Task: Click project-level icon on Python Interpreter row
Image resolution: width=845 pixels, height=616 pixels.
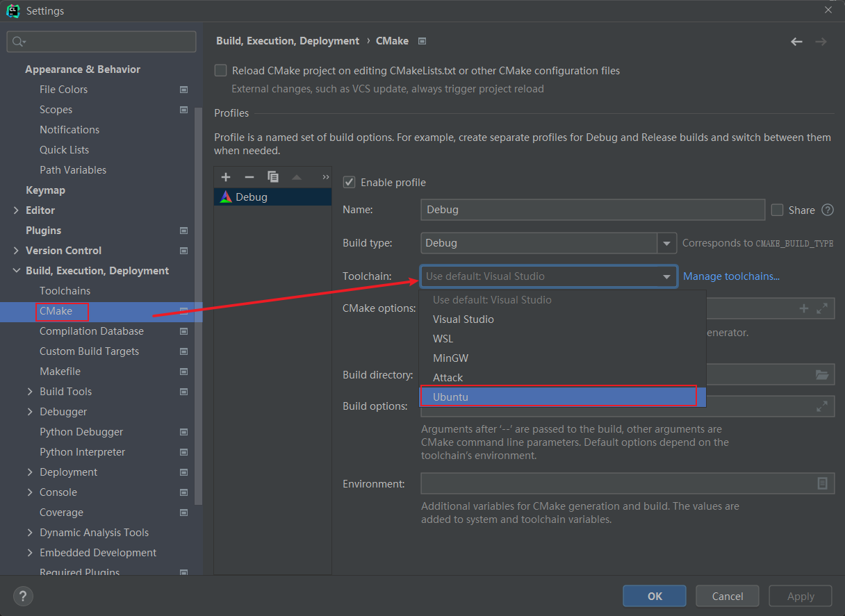Action: (184, 452)
